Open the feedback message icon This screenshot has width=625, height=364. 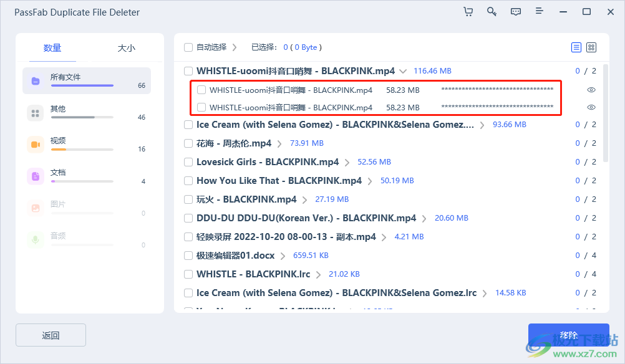(x=516, y=12)
